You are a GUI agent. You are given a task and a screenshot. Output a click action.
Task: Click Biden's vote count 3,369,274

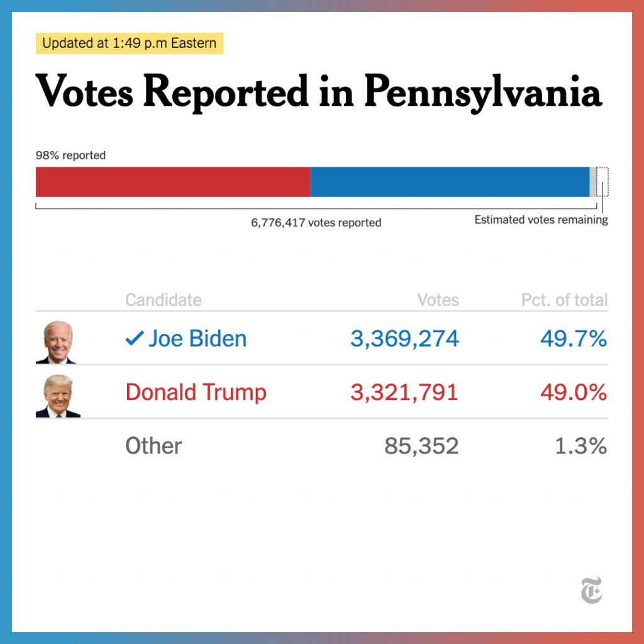pos(404,339)
